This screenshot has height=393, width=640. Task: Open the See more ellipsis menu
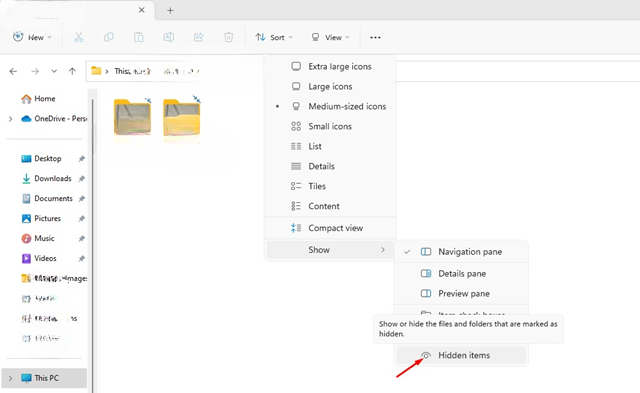(x=375, y=38)
